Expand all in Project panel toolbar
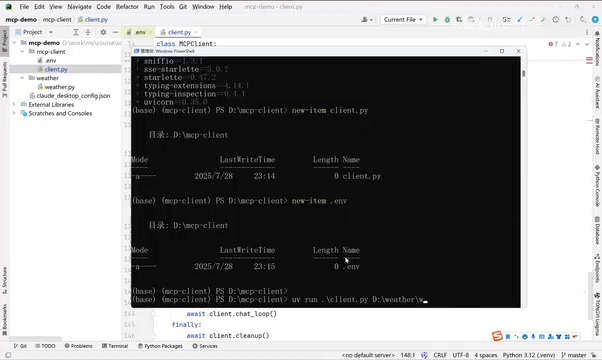This screenshot has width=602, height=360. pyautogui.click(x=76, y=32)
